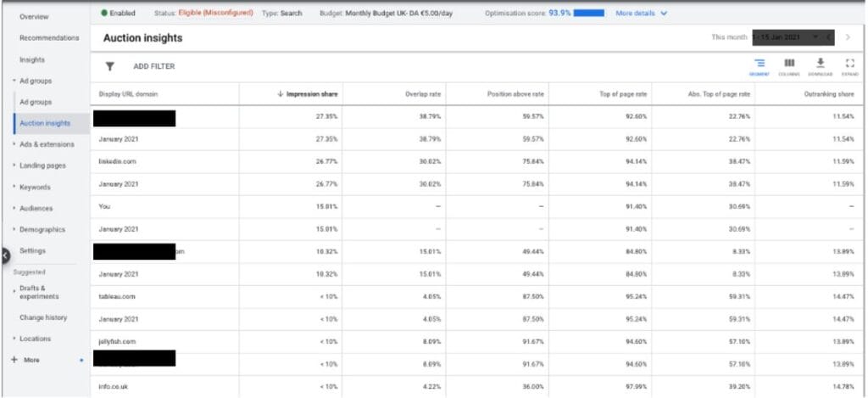868x398 pixels.
Task: Collapse sidebar with the left arrow handle
Action: (x=5, y=256)
